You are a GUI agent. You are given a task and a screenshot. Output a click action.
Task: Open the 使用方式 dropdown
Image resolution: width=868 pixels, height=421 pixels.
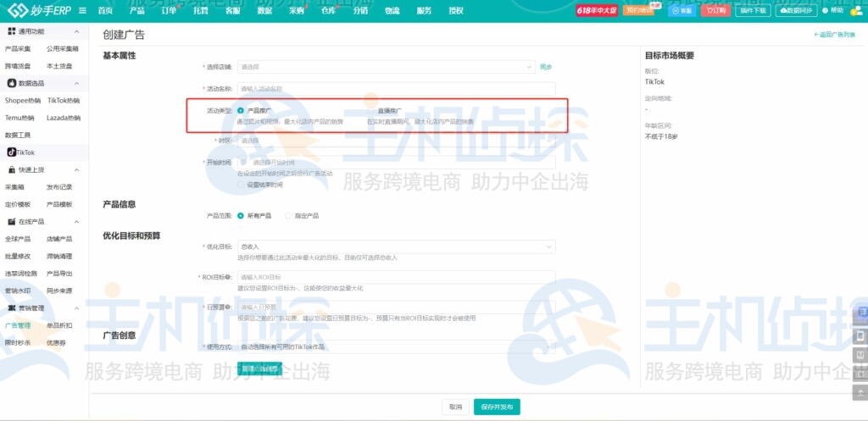pyautogui.click(x=397, y=346)
